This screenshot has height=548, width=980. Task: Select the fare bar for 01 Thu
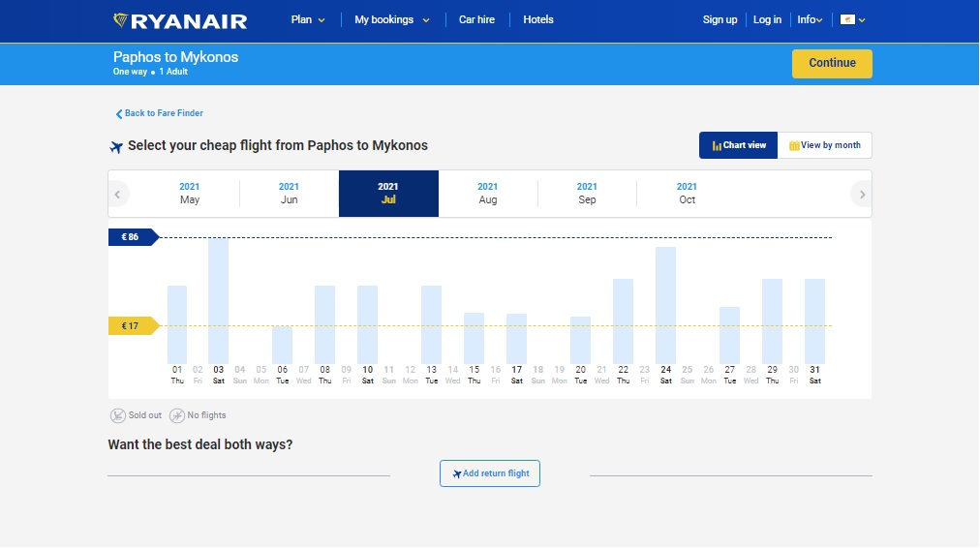point(177,324)
